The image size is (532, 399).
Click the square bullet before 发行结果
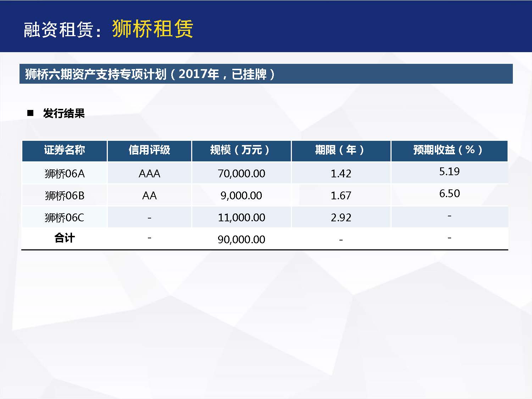pyautogui.click(x=30, y=113)
